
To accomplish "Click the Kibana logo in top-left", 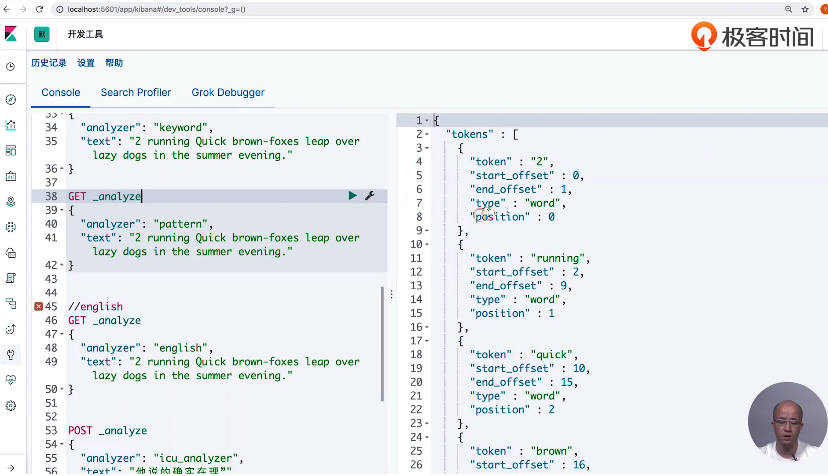I will pos(11,34).
